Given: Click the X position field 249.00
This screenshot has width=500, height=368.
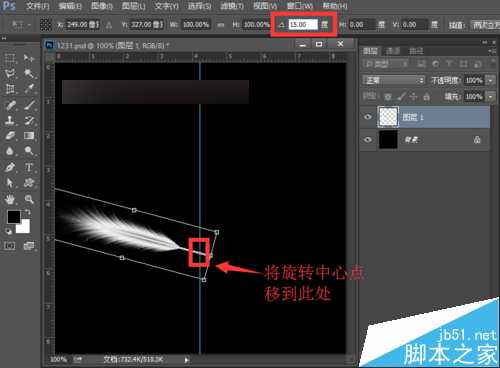Looking at the screenshot, I should [82, 25].
